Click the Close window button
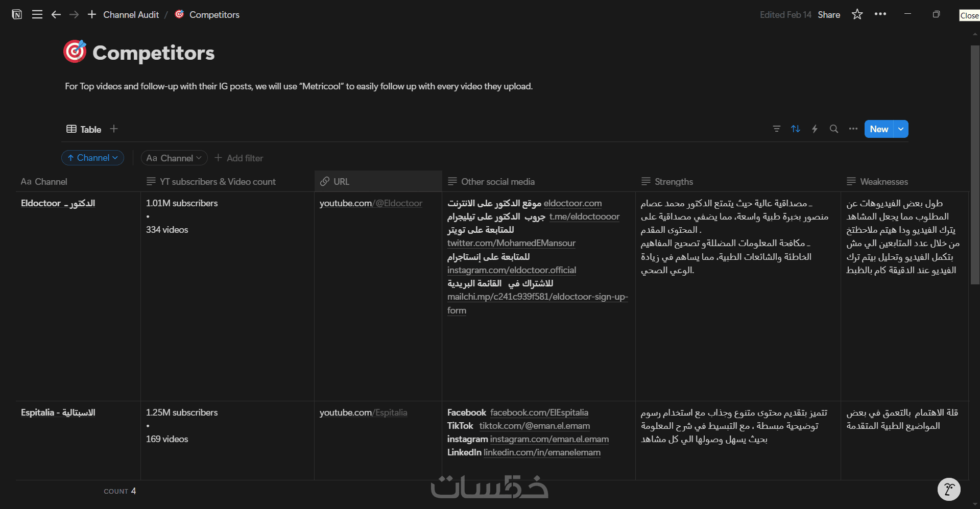Viewport: 980px width, 509px height. [969, 15]
